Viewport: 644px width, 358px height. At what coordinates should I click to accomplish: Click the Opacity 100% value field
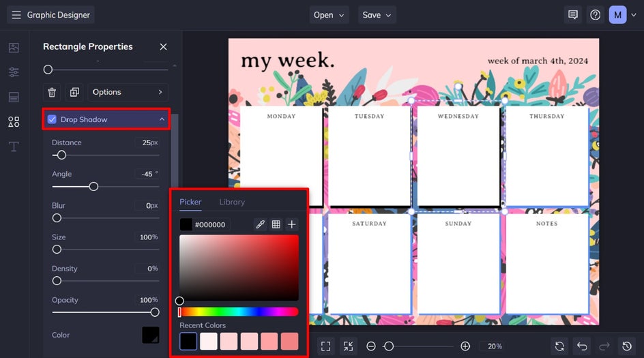[147, 300]
